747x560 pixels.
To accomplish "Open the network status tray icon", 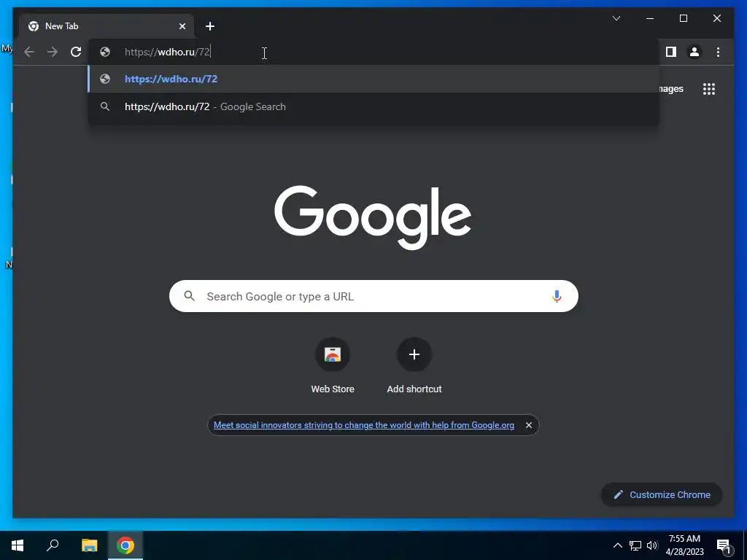I will point(635,545).
